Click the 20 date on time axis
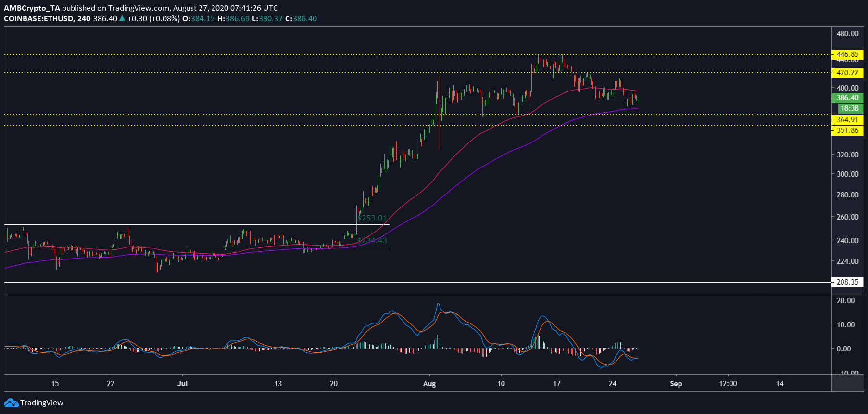This screenshot has width=868, height=414. pos(334,384)
